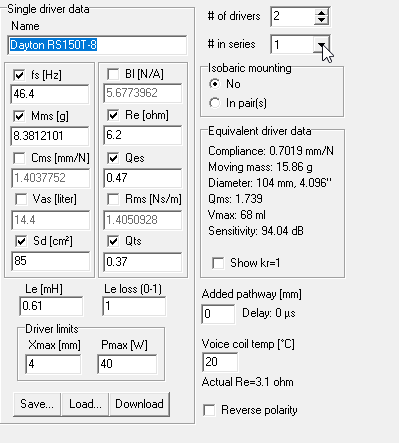Click the Cms field showing 1.4037752
Image resolution: width=399 pixels, height=443 pixels.
tap(50, 178)
